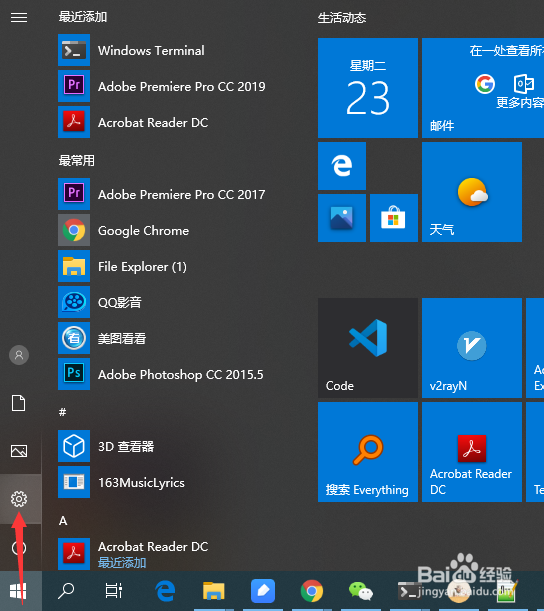
Task: Click the 最近添加 section header
Action: (x=83, y=17)
